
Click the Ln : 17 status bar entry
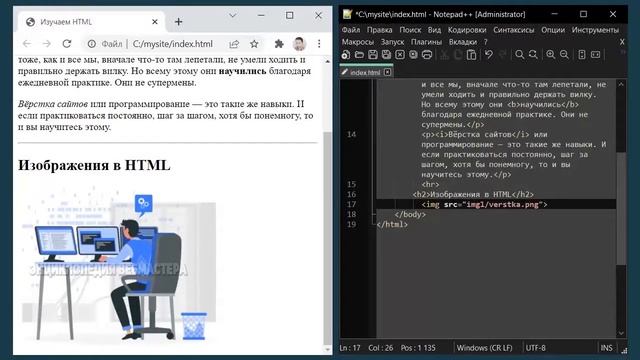[x=350, y=348]
